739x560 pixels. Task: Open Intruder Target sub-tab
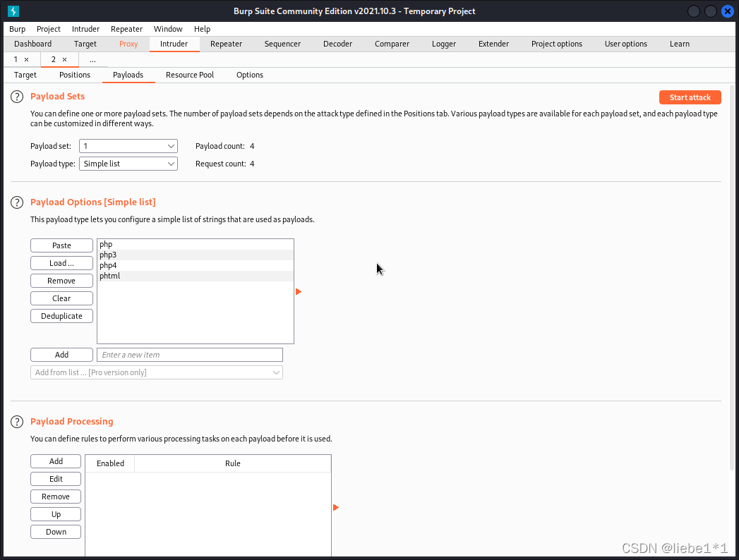(25, 75)
